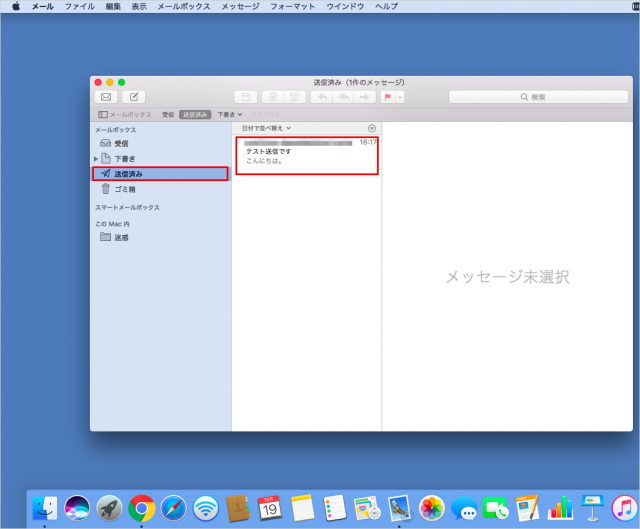640x529 pixels.
Task: Open the 日付で並べ替え sort dropdown
Action: [266, 128]
